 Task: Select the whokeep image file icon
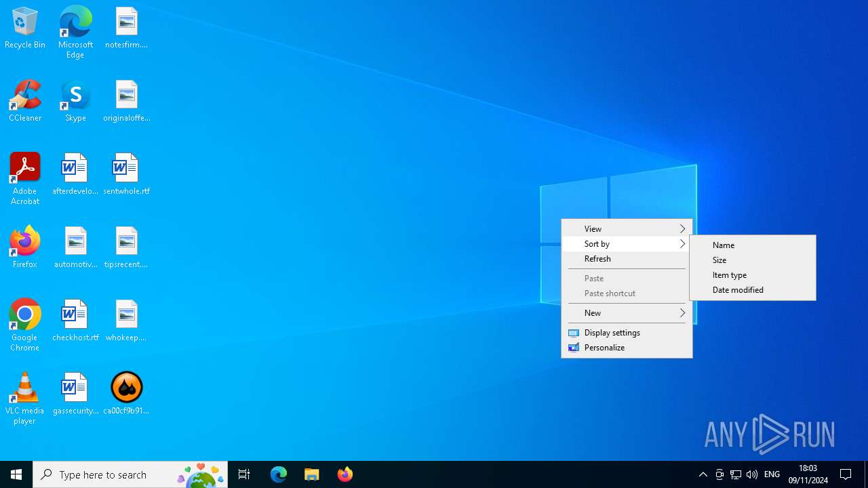(x=126, y=321)
